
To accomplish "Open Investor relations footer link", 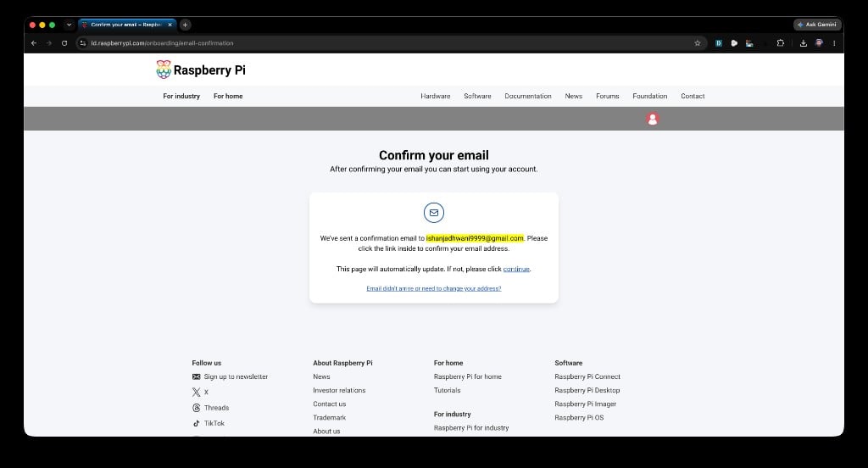I will 339,391.
